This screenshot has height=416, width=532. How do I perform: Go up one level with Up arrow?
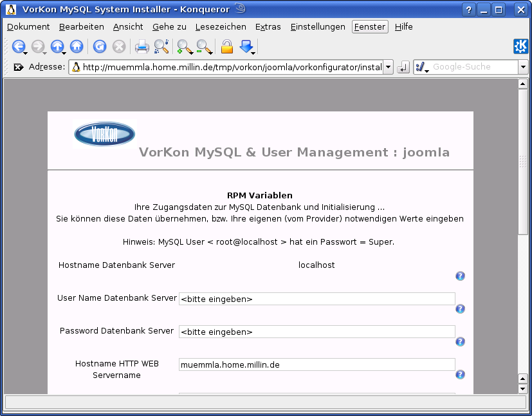click(x=57, y=46)
